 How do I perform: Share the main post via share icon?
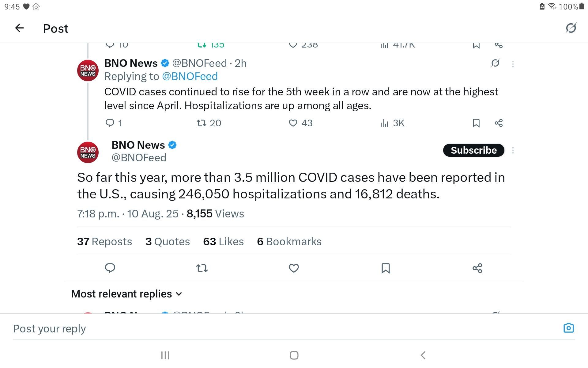click(477, 268)
